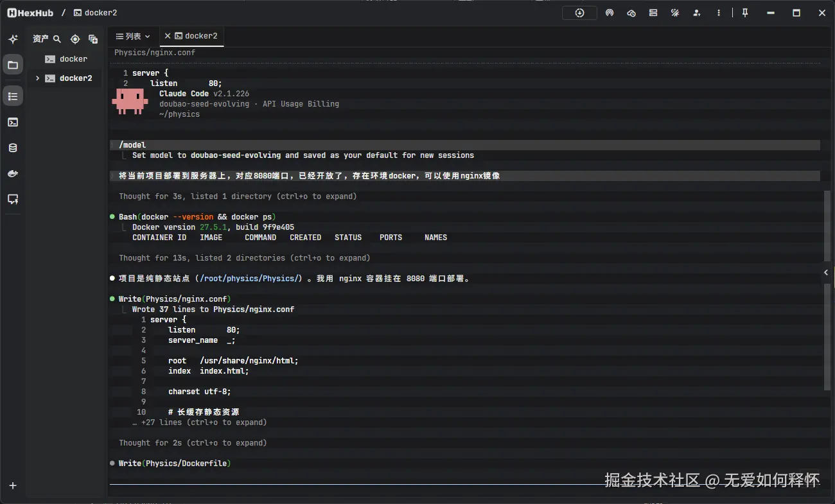
Task: Create new asset with duplicate-plus icon
Action: [93, 39]
